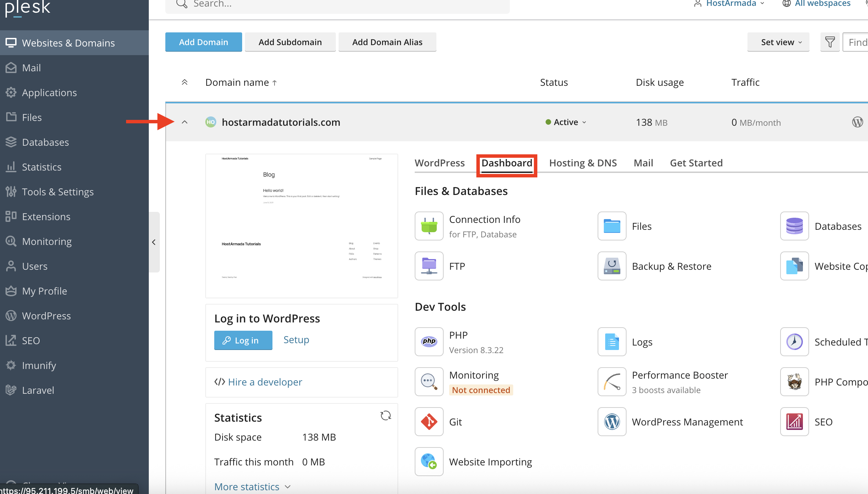The height and width of the screenshot is (494, 868).
Task: Collapse the hostarmadatutorials.com domain row
Action: 185,122
